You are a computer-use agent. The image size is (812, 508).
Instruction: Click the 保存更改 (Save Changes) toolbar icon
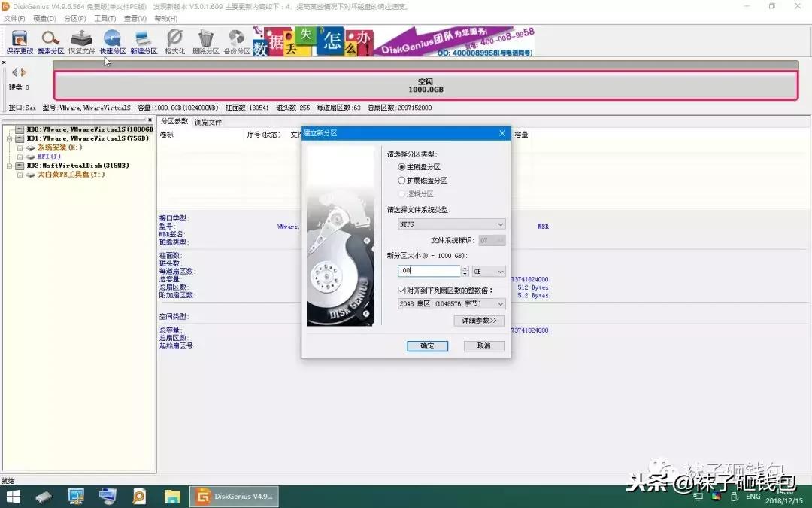[x=19, y=41]
